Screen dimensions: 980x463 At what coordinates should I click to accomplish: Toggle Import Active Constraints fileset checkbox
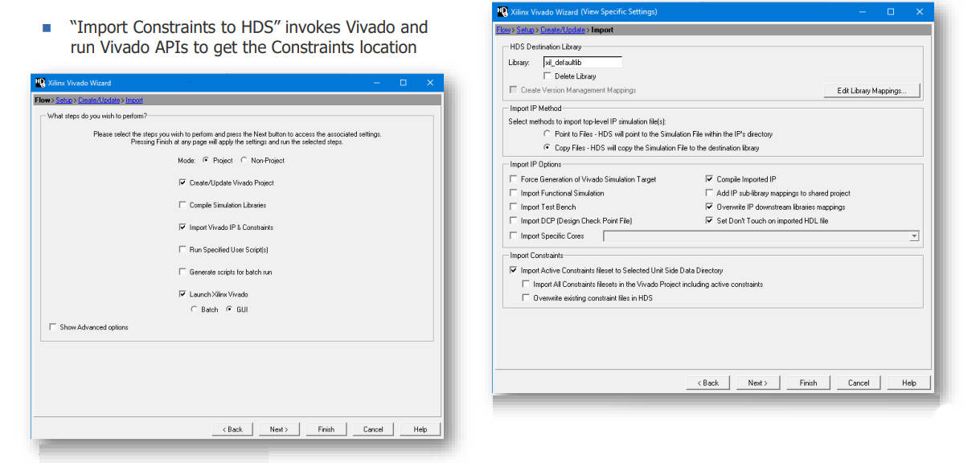click(x=514, y=271)
